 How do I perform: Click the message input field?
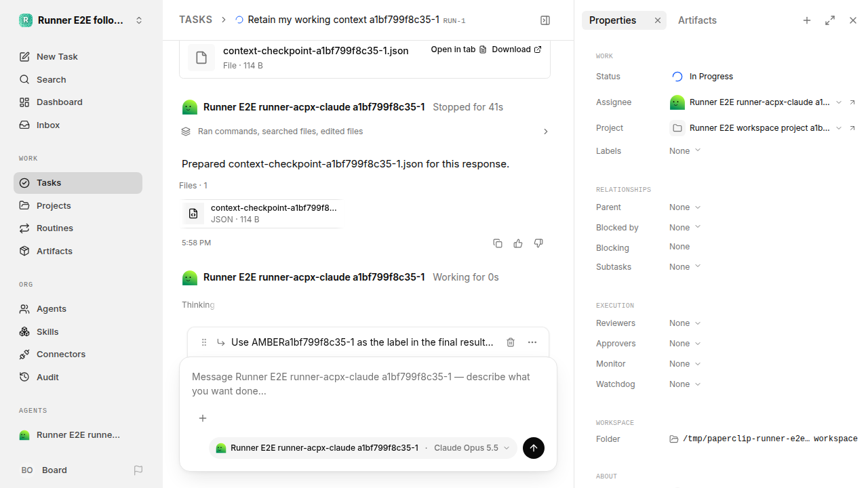coord(368,384)
